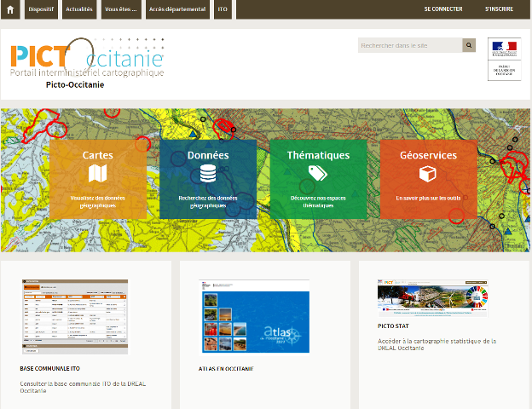Viewport: 532px width, 409px height.
Task: Open the Données tile
Action: (x=208, y=180)
